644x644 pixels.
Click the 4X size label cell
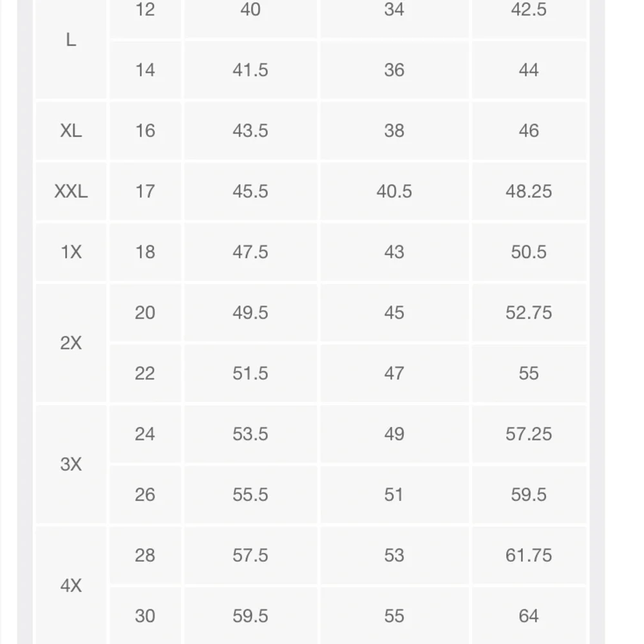[x=71, y=585]
